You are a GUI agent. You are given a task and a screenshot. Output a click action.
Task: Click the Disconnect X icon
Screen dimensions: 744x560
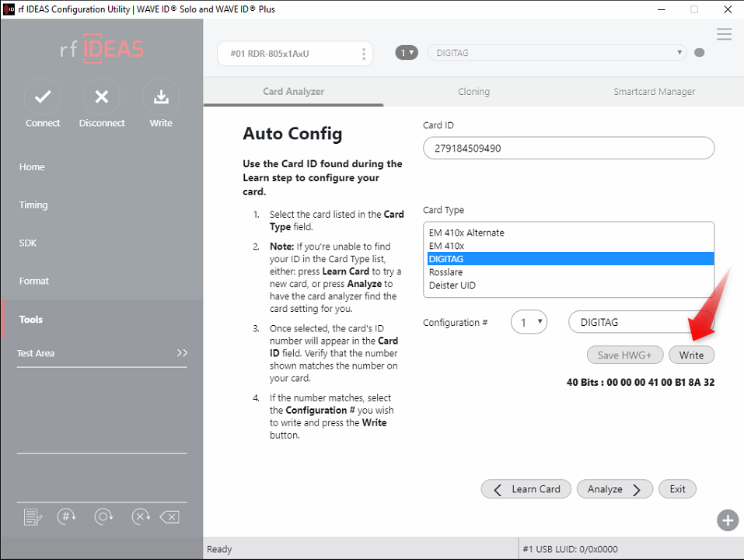coord(102,96)
